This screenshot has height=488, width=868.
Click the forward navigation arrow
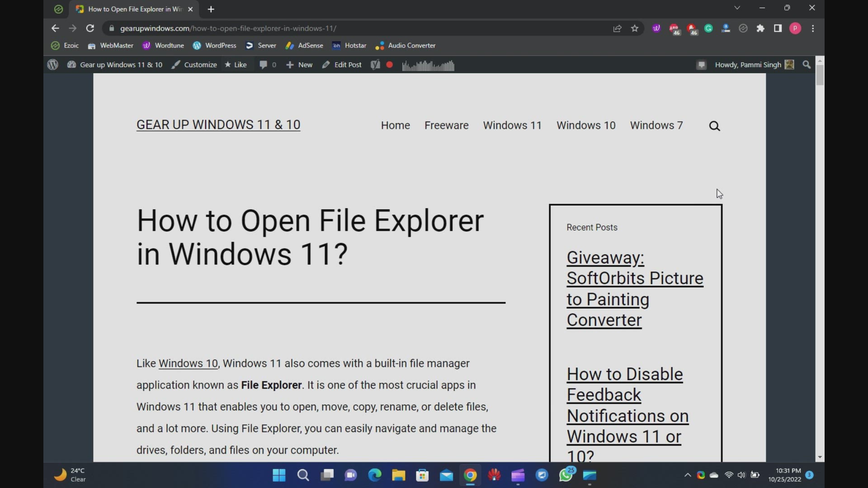coord(72,28)
